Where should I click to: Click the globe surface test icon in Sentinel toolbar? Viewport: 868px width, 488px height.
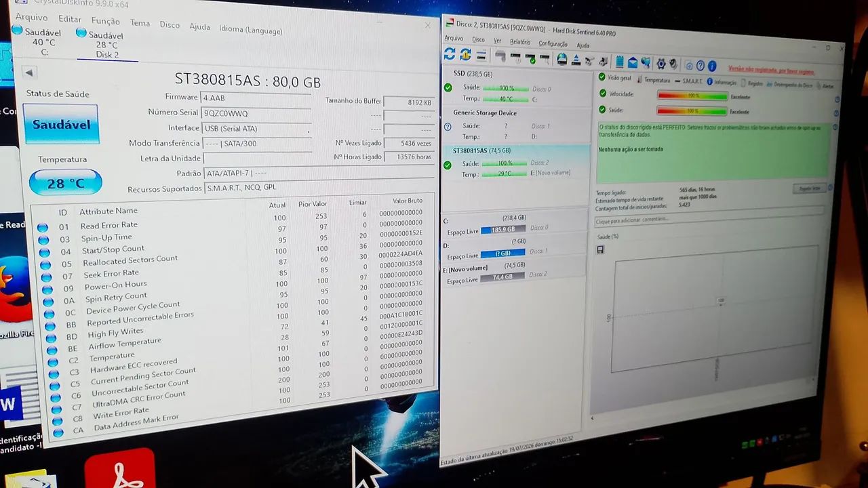click(561, 59)
